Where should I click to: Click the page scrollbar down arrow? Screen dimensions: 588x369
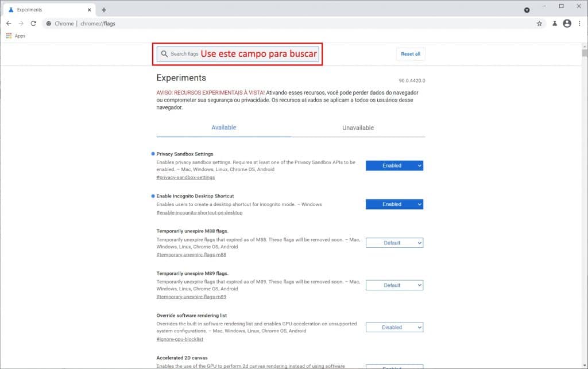coord(585,365)
